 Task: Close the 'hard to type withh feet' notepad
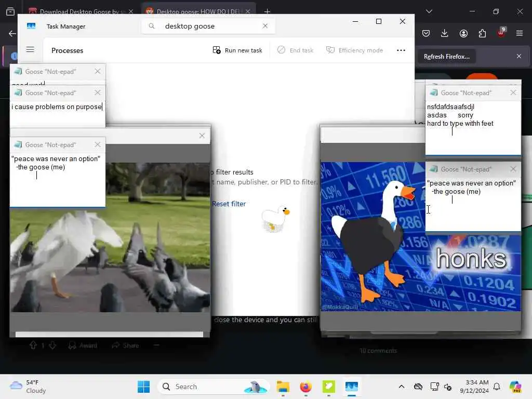click(x=513, y=92)
